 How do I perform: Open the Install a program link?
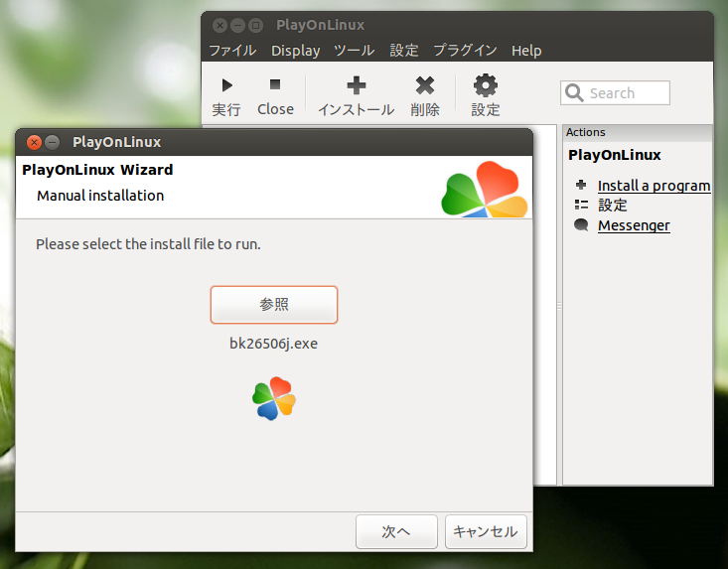pos(654,186)
